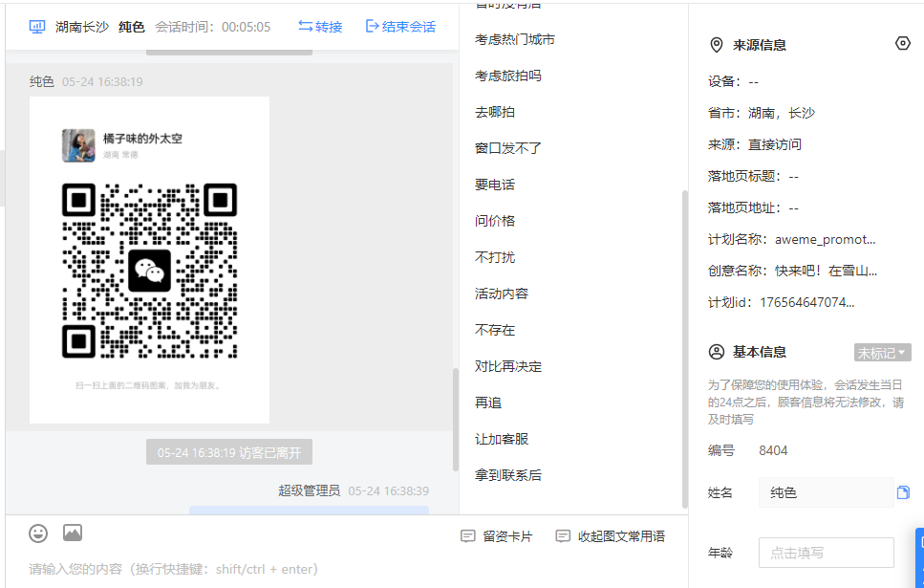Click the hexagon settings icon by 来源信息
The height and width of the screenshot is (588, 924).
tap(902, 44)
